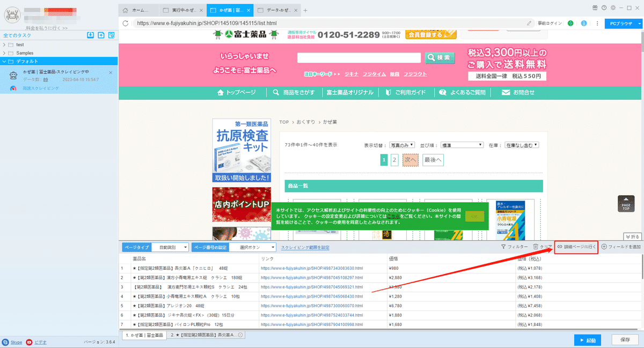644x348 pixels.
Task: Click the ビデオ video icon at bottom left
Action: click(29, 342)
